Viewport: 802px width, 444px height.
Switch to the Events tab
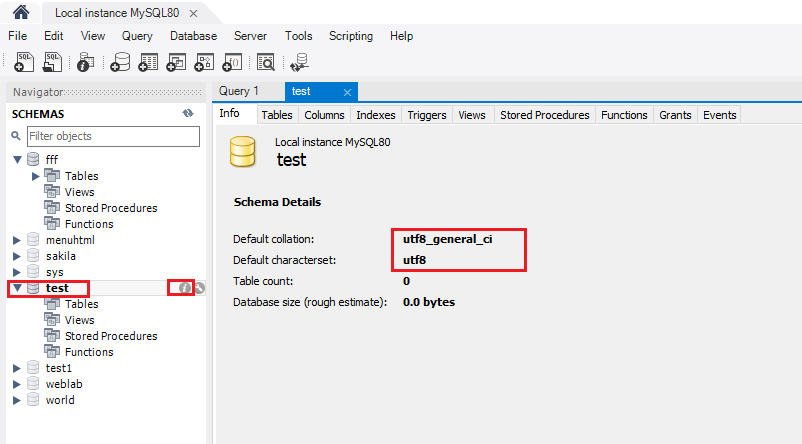[x=720, y=115]
